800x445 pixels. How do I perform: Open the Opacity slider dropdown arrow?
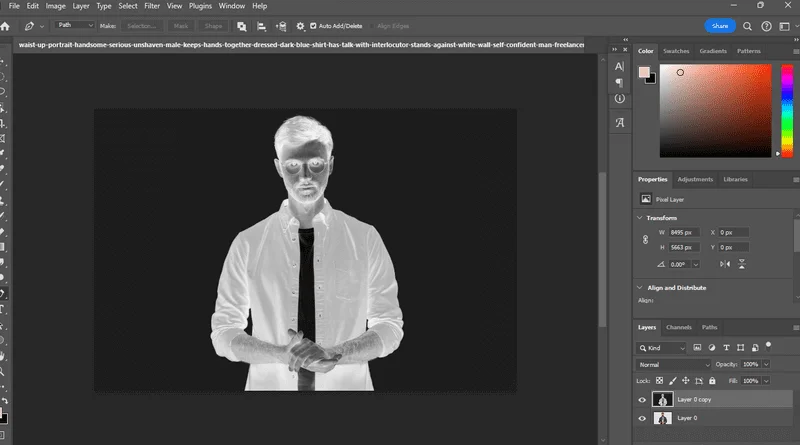tap(766, 364)
